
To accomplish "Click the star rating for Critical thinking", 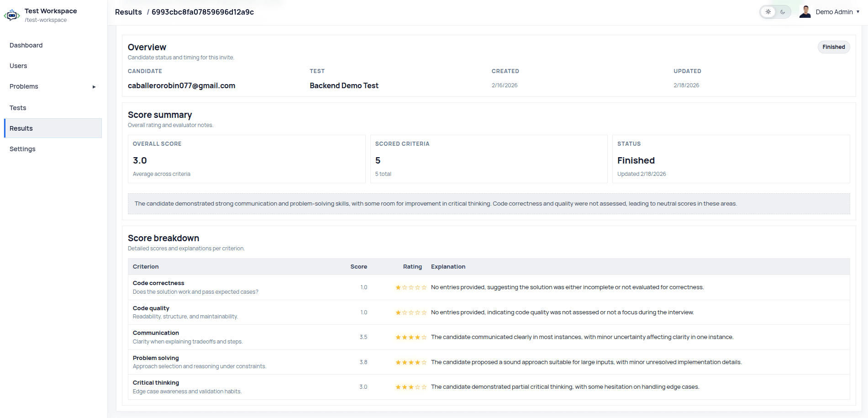I will tap(410, 386).
